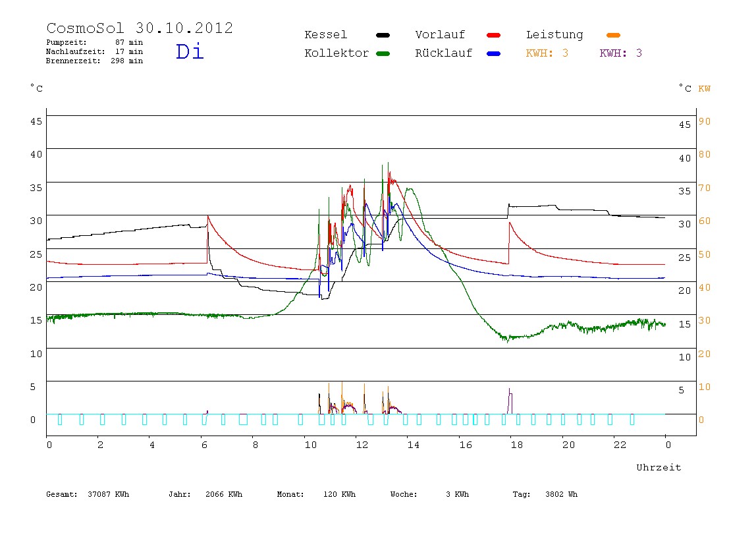This screenshot has height=535, width=756.
Task: Click the black Kessel legend swatch
Action: coord(383,35)
